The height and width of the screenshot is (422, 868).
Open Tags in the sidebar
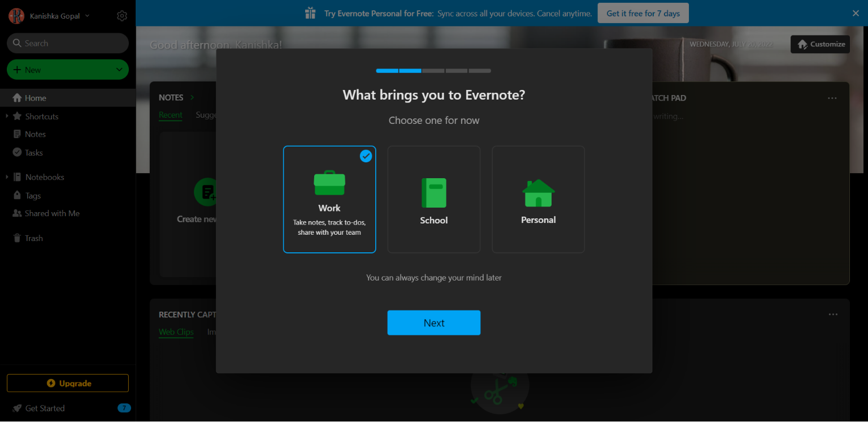[33, 196]
